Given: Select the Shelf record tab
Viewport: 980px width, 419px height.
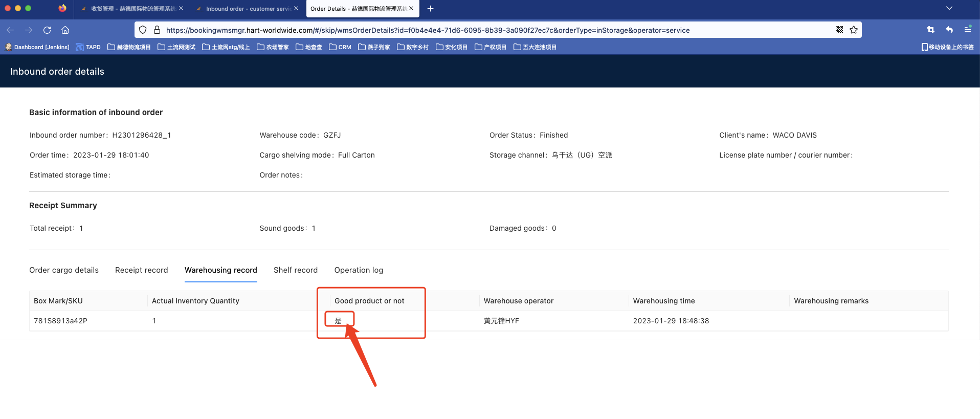Looking at the screenshot, I should (296, 270).
